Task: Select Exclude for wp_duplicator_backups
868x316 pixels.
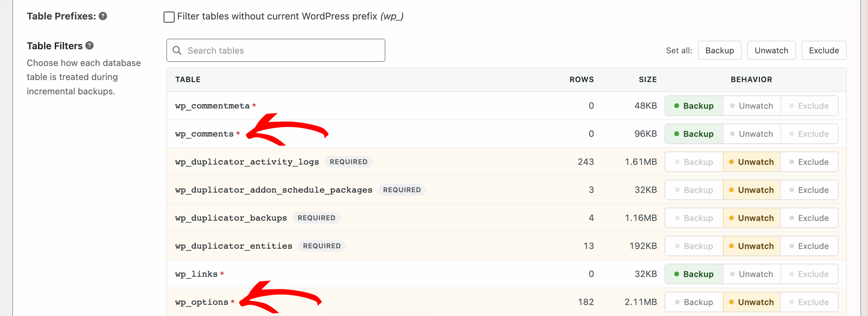Action: (809, 218)
